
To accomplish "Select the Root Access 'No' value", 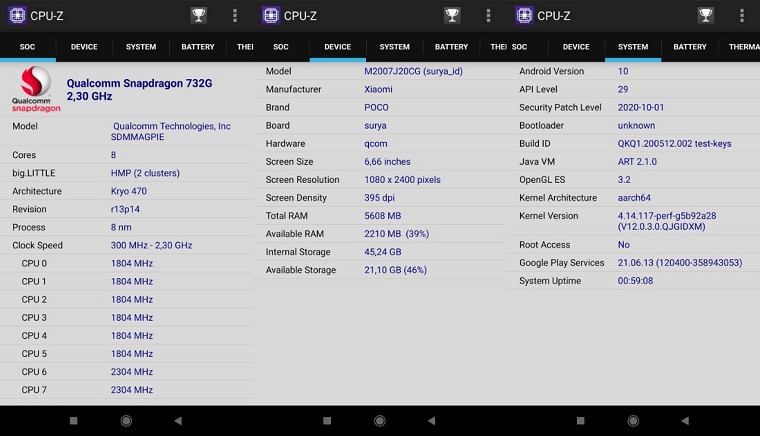I will click(x=623, y=245).
